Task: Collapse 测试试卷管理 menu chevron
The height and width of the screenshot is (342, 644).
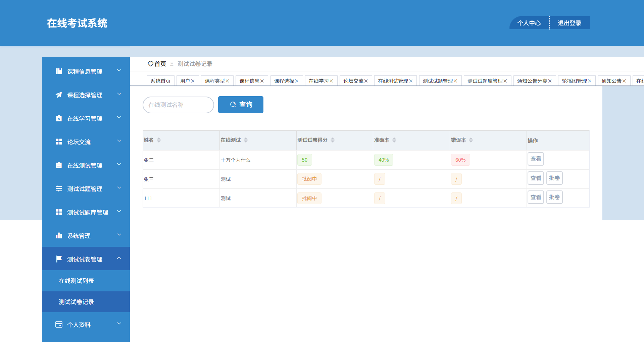Action: point(119,258)
